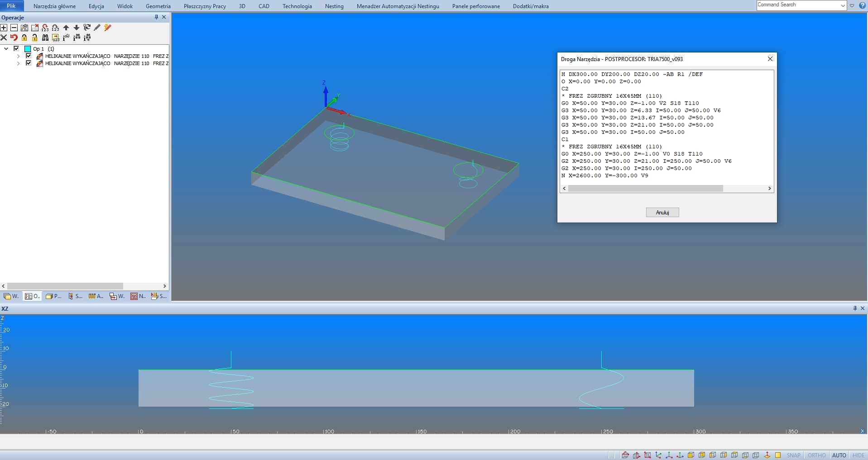Image resolution: width=868 pixels, height=460 pixels.
Task: Click the open padlock unlock icon
Action: click(x=35, y=38)
